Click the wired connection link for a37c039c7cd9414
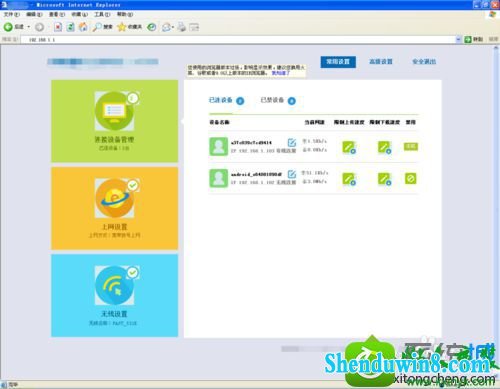 point(287,151)
